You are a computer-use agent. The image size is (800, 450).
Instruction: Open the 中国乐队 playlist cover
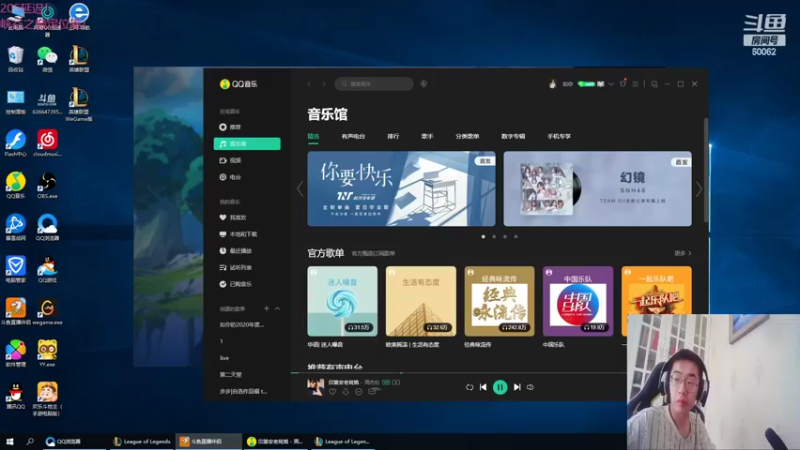(x=578, y=301)
